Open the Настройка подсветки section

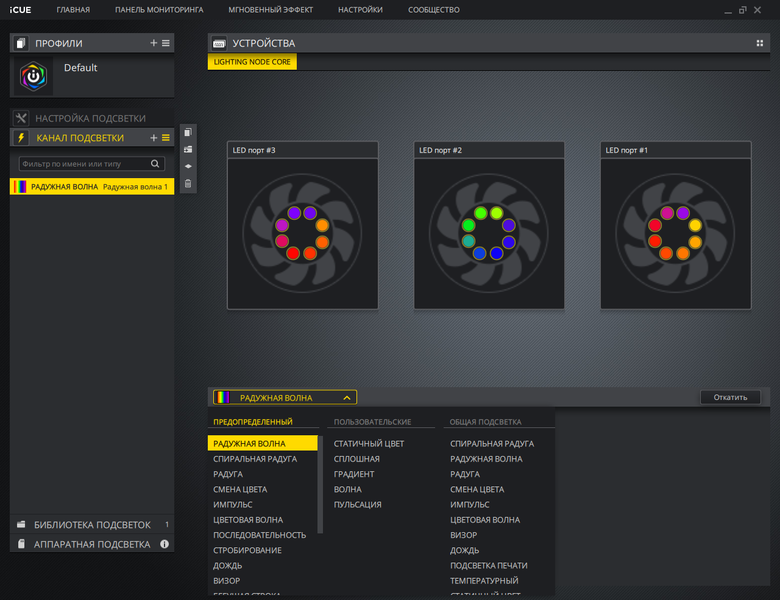[92, 118]
